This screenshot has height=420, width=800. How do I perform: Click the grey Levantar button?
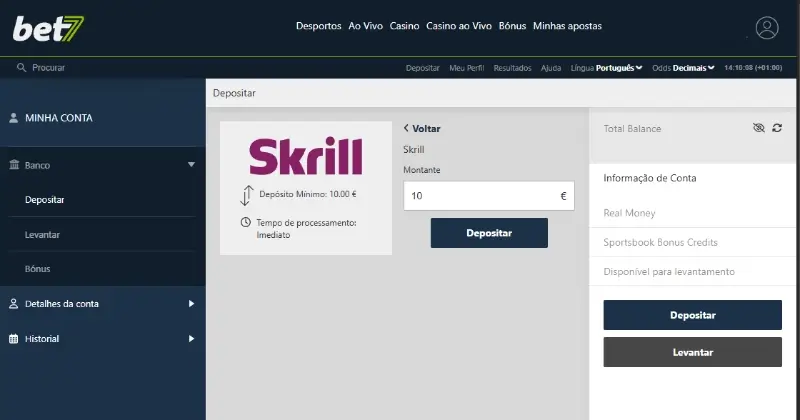pyautogui.click(x=692, y=353)
